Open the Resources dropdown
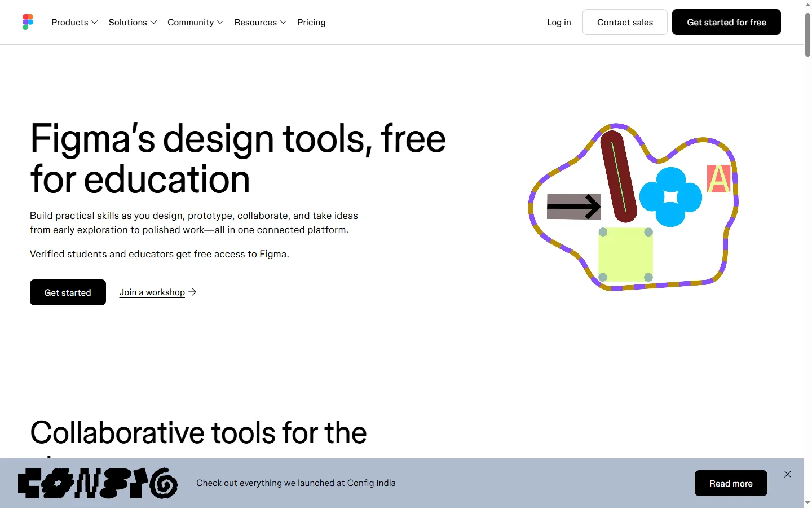812x508 pixels. 261,22
